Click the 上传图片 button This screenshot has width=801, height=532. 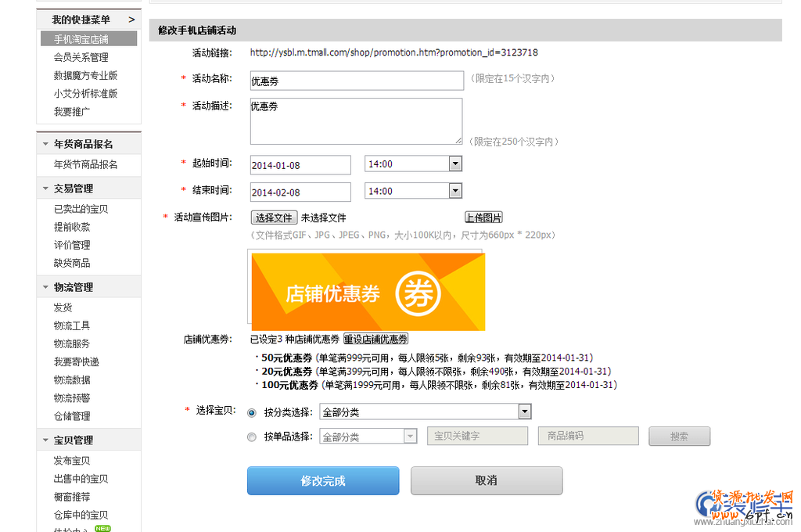click(483, 217)
